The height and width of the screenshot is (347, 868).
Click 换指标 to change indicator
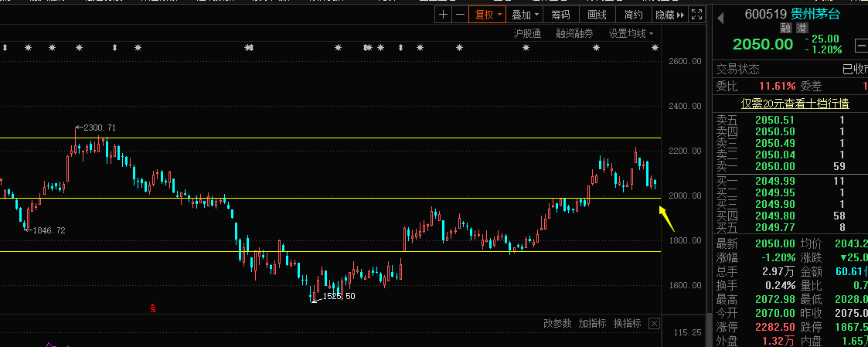[x=628, y=323]
